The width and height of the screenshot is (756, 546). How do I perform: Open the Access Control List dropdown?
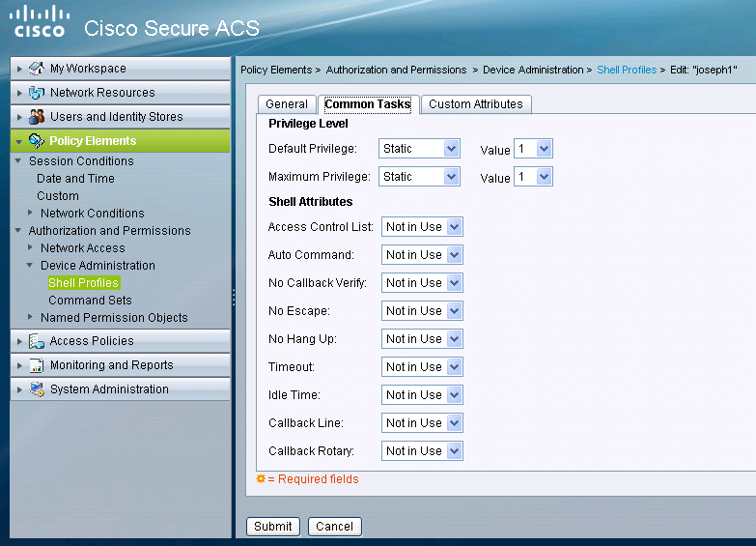tap(423, 227)
